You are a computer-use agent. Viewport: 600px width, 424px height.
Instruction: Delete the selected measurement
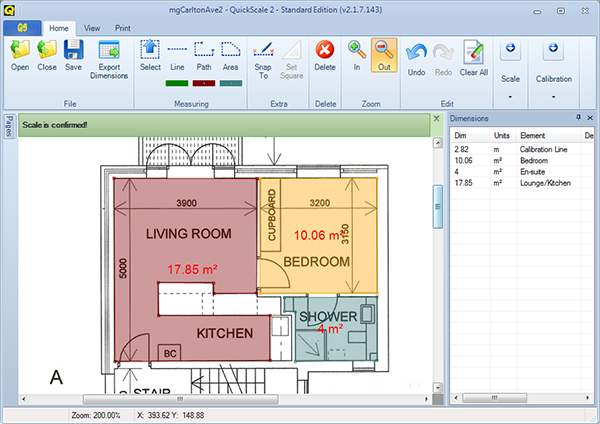click(x=325, y=55)
